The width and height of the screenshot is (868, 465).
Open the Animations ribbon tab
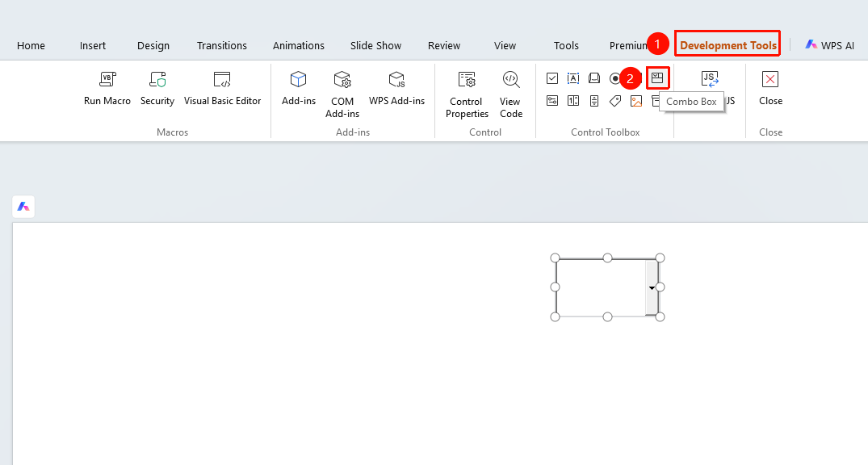point(299,45)
